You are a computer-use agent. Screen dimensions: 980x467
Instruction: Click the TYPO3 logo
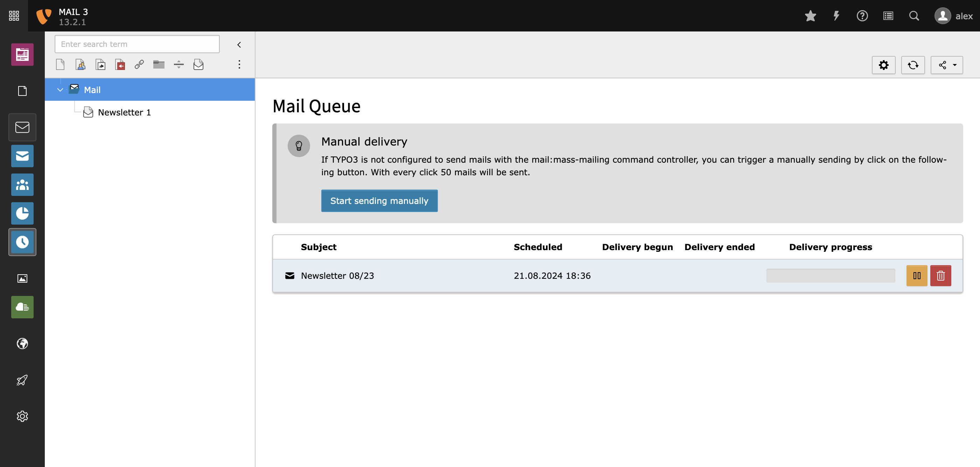click(x=43, y=16)
